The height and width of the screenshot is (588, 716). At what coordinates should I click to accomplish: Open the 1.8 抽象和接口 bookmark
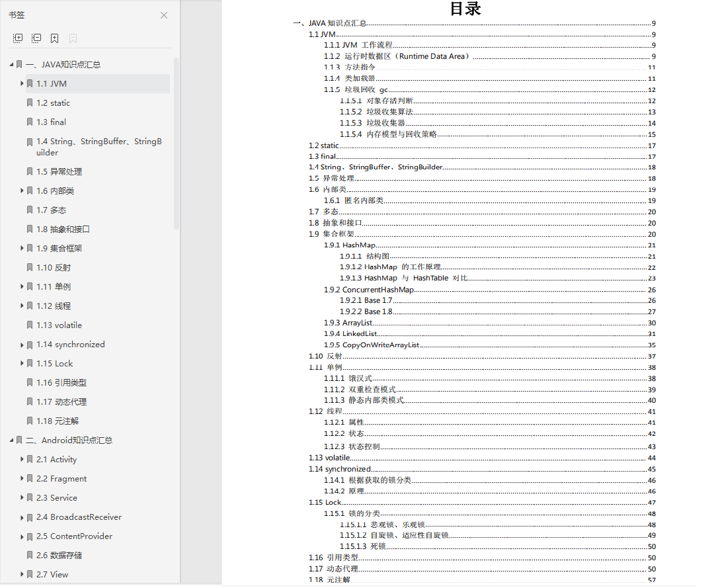tap(63, 230)
